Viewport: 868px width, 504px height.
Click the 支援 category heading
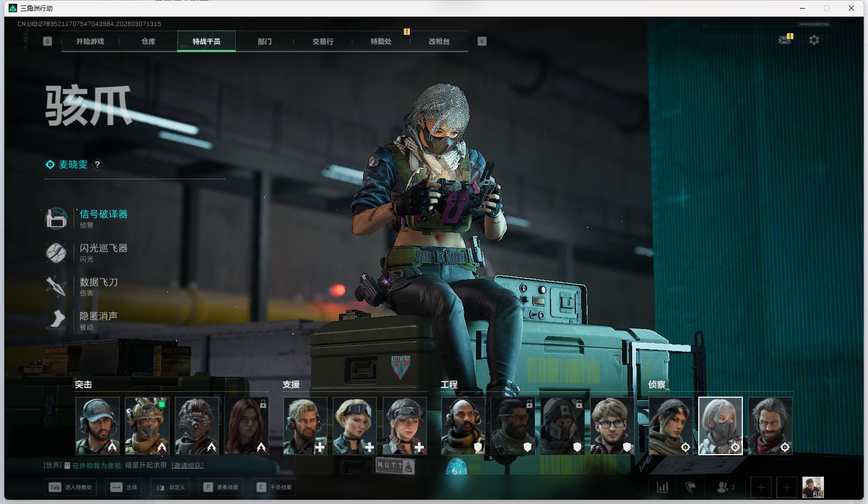point(291,384)
